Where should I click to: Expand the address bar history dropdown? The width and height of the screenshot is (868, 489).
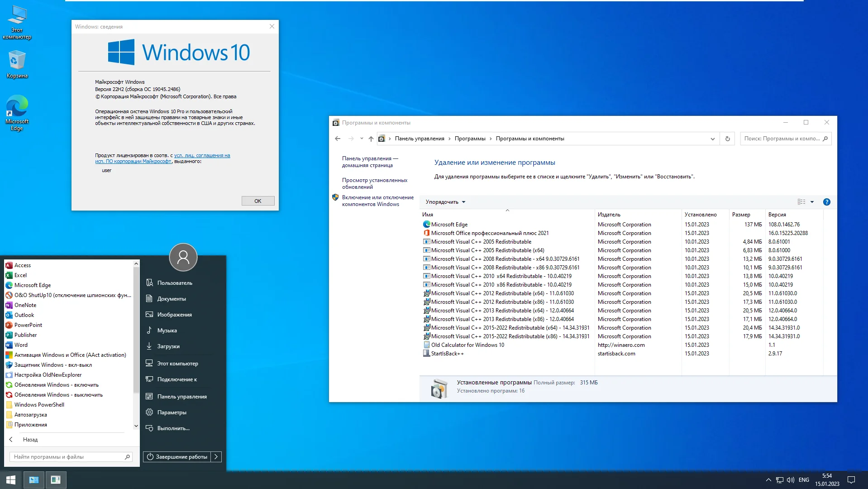(x=713, y=139)
